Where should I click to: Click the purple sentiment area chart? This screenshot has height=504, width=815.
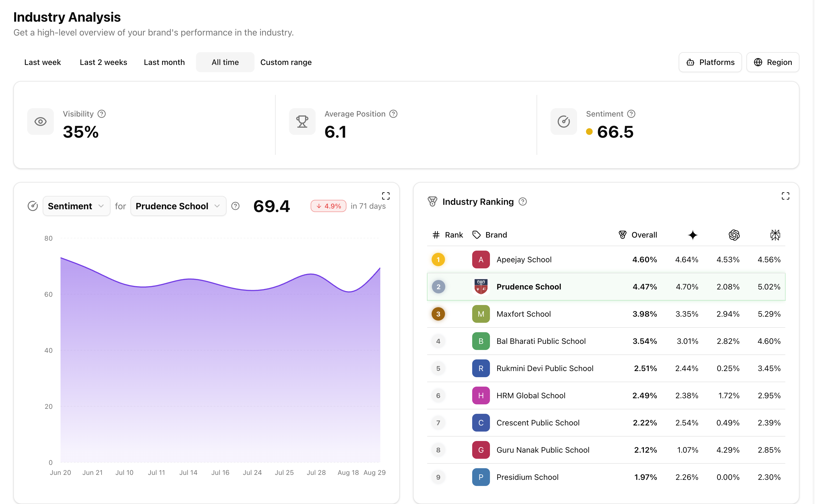[220, 360]
